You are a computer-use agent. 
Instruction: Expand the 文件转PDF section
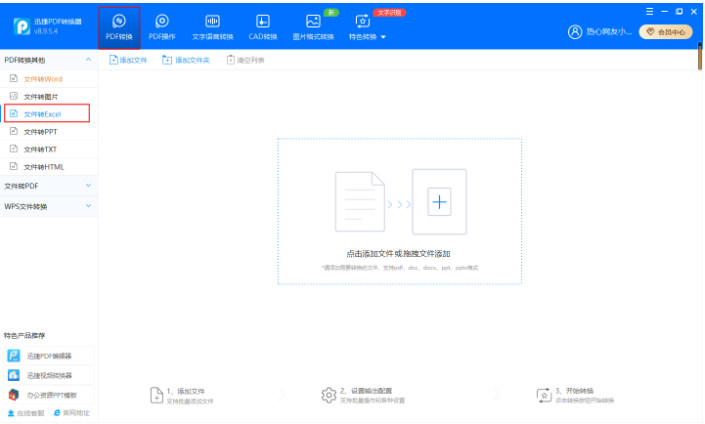[88, 185]
